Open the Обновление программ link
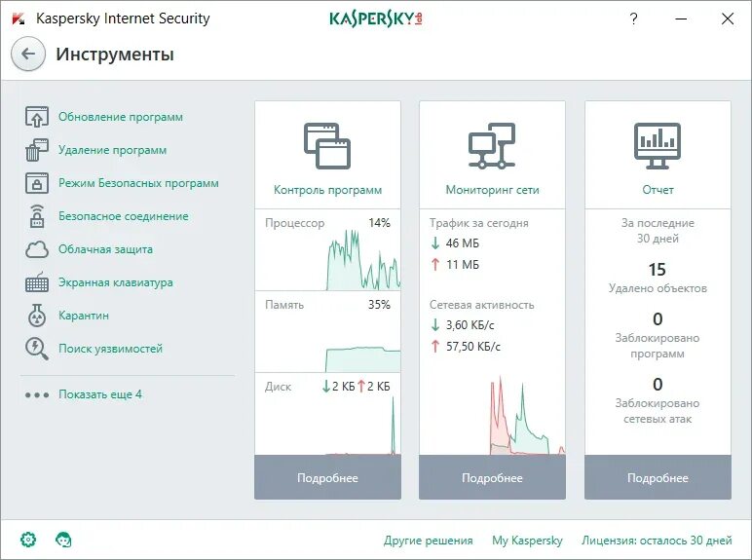Viewport: 752px width, 560px height. pos(121,117)
